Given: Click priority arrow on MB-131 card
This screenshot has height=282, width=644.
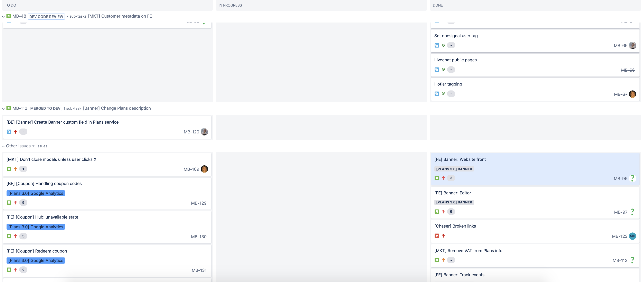Looking at the screenshot, I should point(16,270).
